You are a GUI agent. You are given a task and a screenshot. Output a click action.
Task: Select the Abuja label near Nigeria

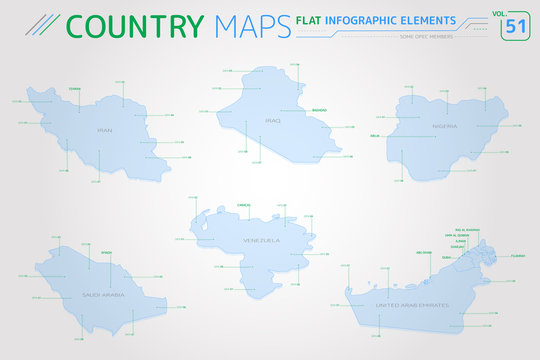pos(375,136)
